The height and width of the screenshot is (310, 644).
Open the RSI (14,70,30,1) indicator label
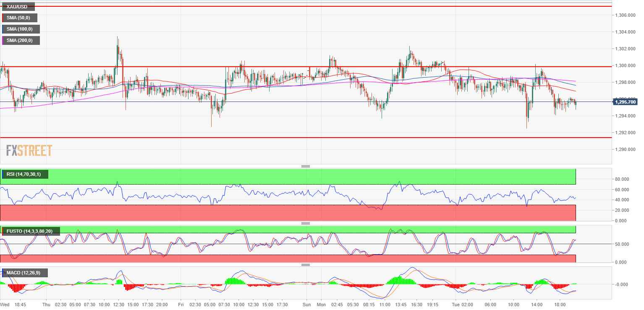[x=25, y=174]
